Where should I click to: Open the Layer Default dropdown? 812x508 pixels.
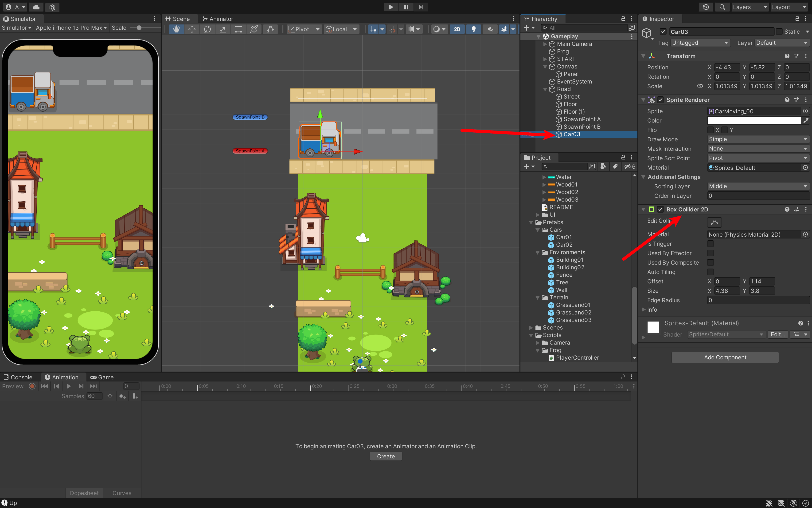click(782, 43)
